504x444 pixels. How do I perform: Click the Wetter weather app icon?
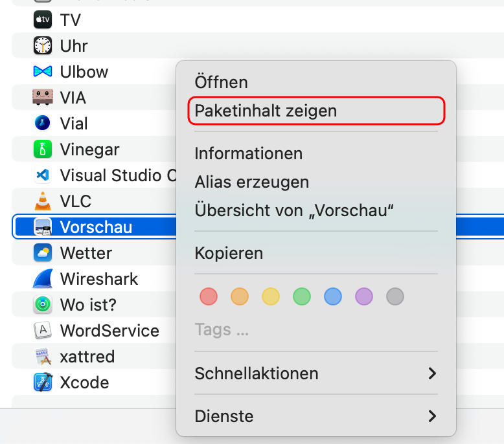pos(43,252)
